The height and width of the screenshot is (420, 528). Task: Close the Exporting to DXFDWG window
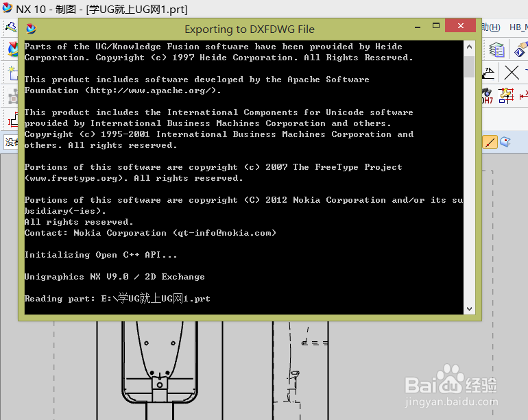pyautogui.click(x=460, y=25)
